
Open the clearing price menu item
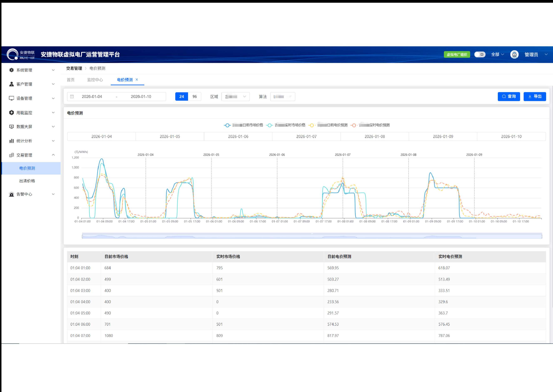pos(27,181)
